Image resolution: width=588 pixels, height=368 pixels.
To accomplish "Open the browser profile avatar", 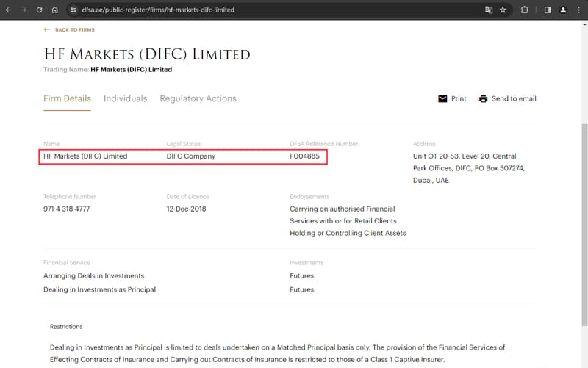I will pyautogui.click(x=563, y=10).
